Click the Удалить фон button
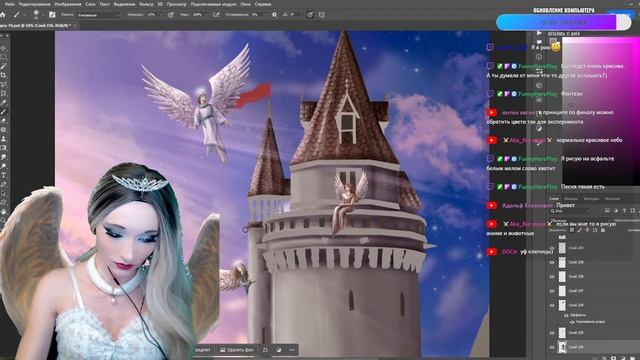The image size is (640, 360). click(x=237, y=350)
